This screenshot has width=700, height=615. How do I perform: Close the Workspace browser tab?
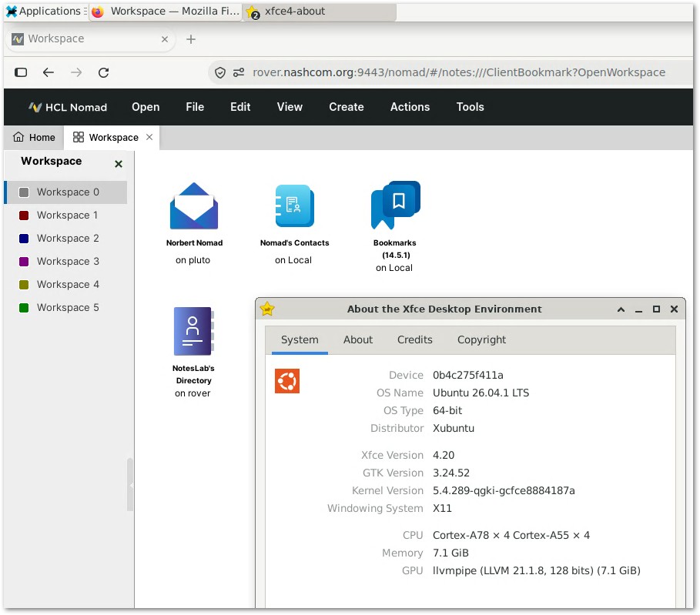click(x=165, y=38)
